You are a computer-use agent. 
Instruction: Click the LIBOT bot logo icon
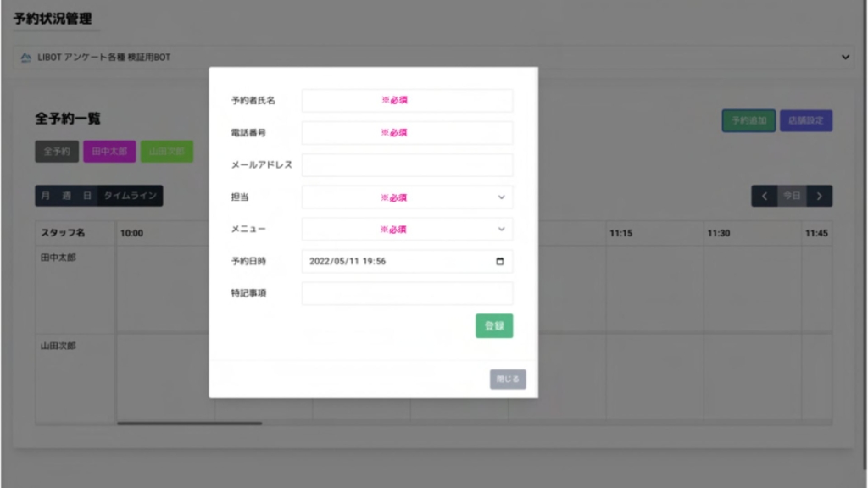click(x=25, y=58)
